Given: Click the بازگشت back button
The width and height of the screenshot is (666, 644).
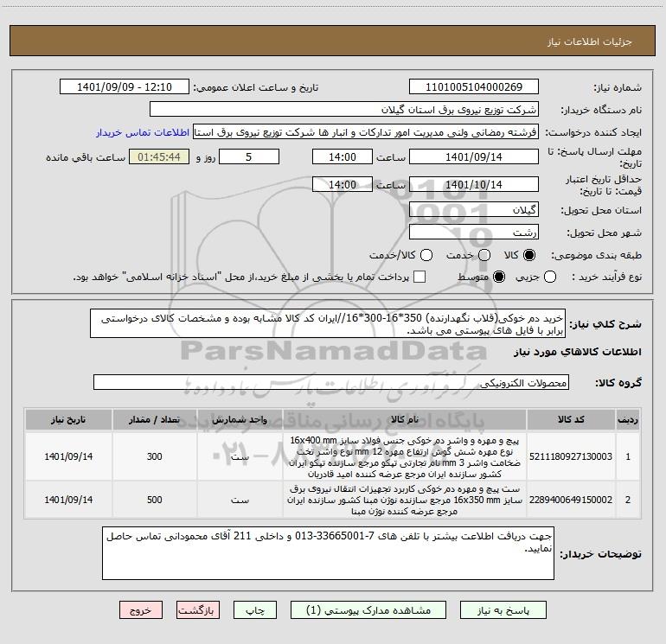Looking at the screenshot, I should pos(198,610).
